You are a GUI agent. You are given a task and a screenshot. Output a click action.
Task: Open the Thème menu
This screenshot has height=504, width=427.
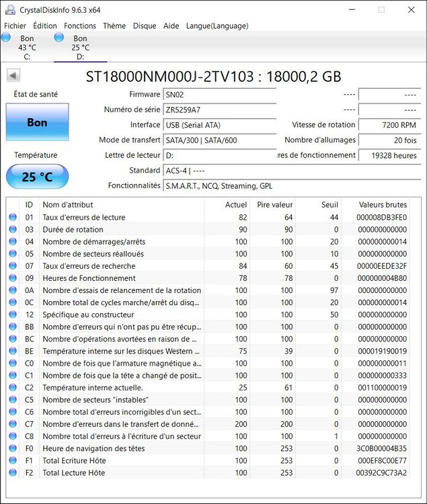pos(114,26)
